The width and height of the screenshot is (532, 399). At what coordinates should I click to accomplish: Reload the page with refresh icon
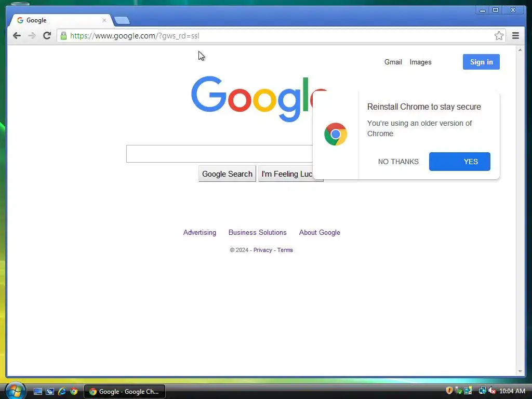point(47,36)
